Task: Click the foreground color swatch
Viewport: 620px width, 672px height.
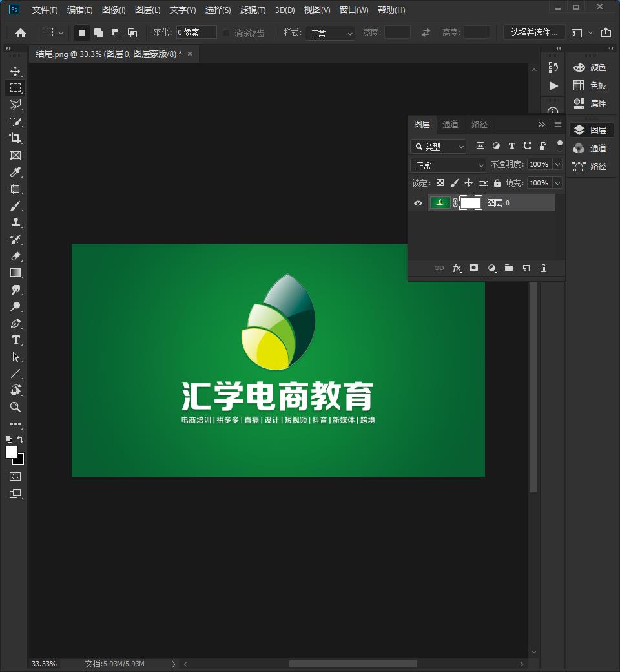Action: 11,452
